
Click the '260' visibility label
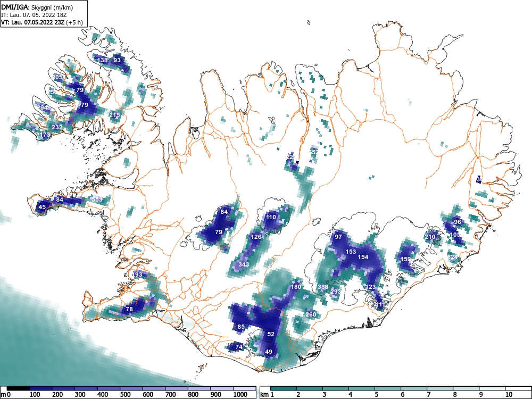tap(311, 314)
